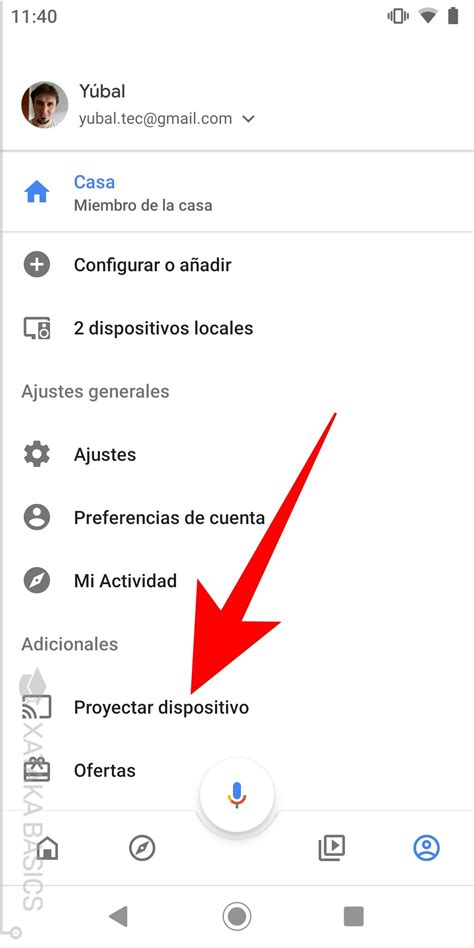Open Mi Actividad menu entry

237,581
